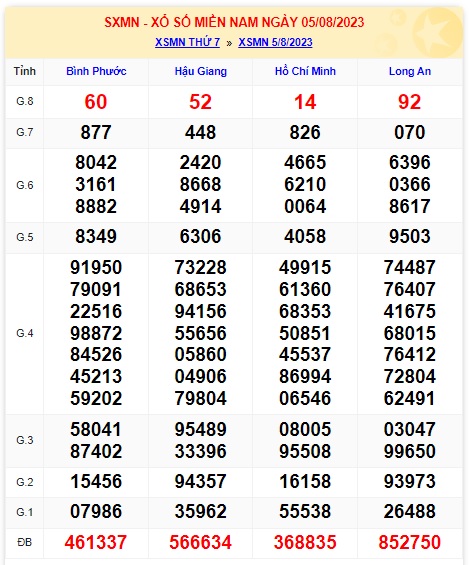470x565 pixels.
Task: Select ĐB jackpot number 461337
Action: [96, 542]
